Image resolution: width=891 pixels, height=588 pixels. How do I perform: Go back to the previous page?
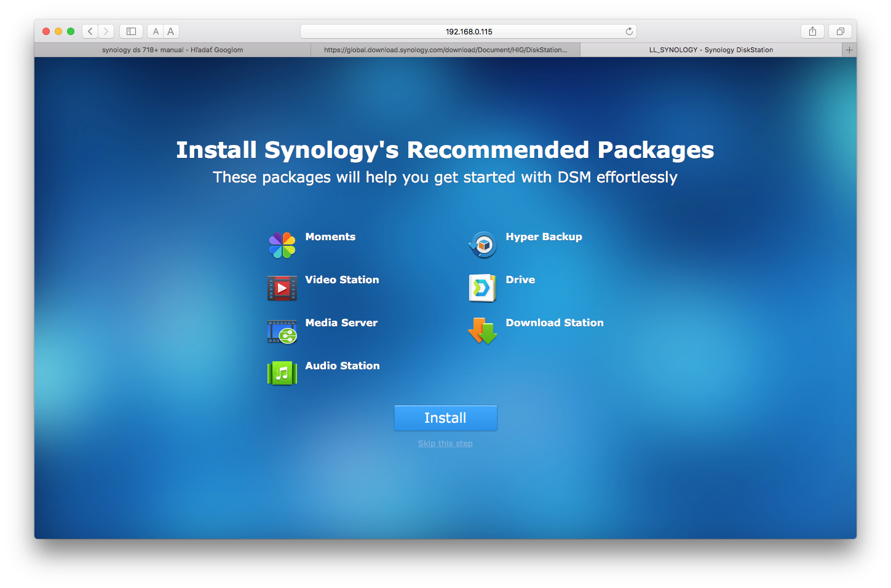90,31
